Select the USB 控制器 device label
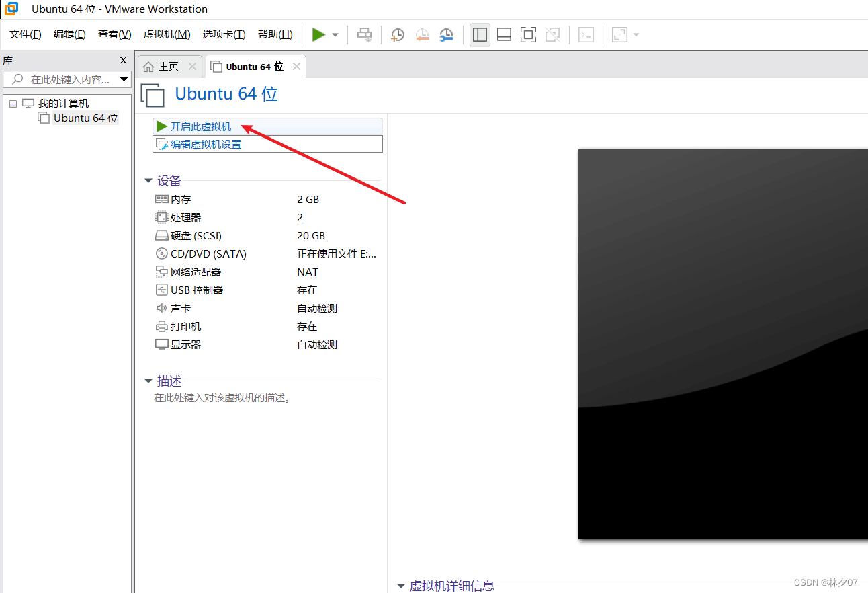 click(x=197, y=290)
